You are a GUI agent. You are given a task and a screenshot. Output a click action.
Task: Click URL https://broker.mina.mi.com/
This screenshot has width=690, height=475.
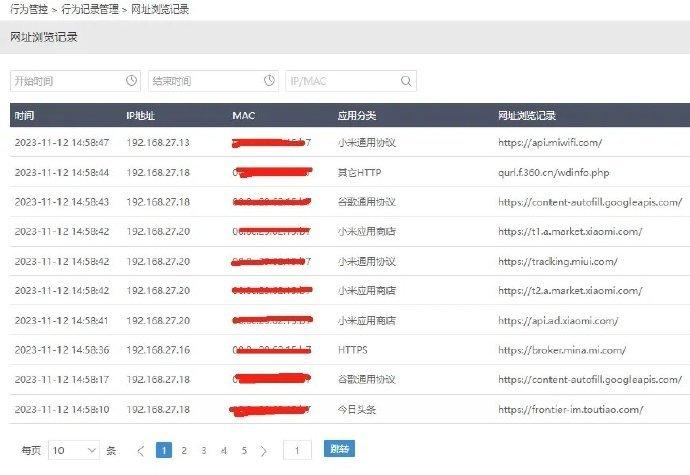[562, 350]
